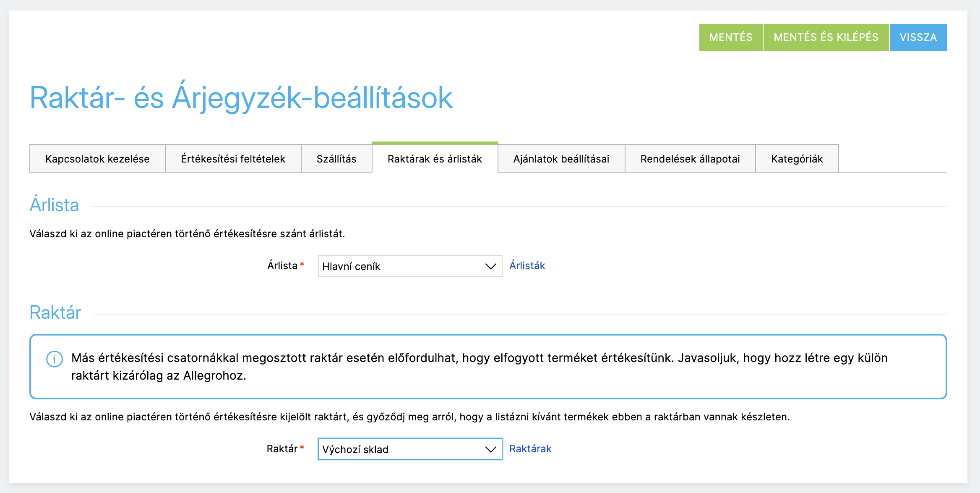Click Mentés és kilépés button
980x493 pixels.
[x=826, y=37]
